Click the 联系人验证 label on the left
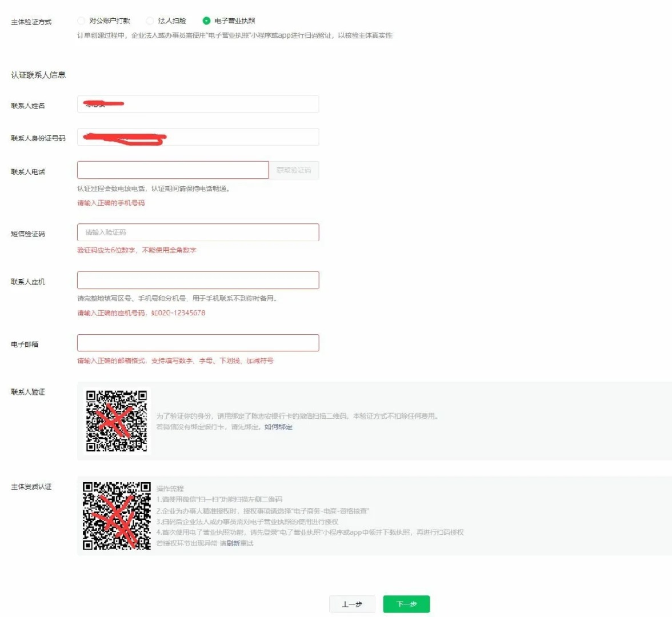Viewport: 672px width, 617px height. point(28,392)
